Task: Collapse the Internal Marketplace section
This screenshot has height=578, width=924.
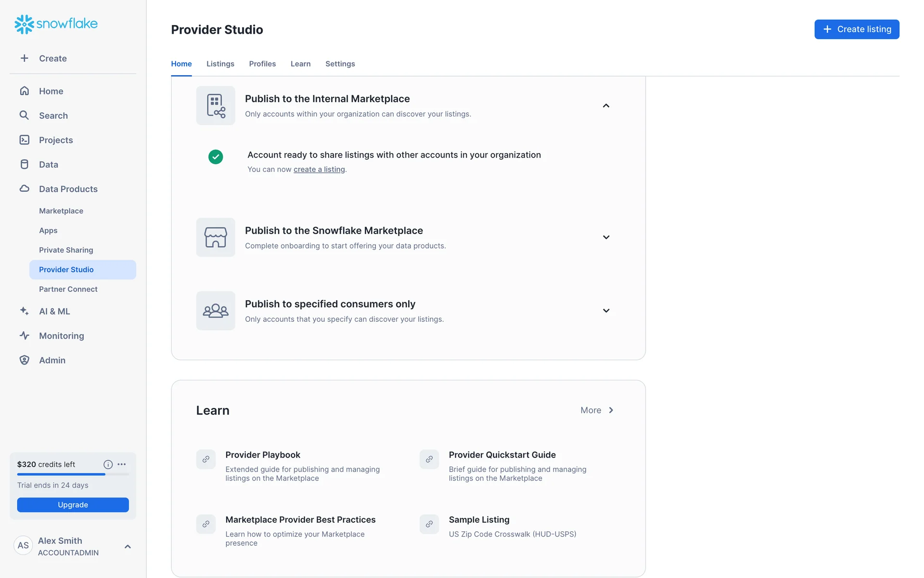Action: [606, 105]
